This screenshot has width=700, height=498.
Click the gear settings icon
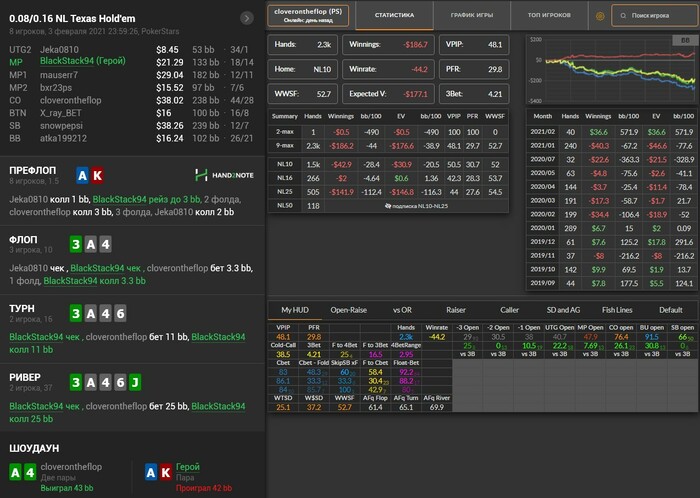[x=600, y=16]
